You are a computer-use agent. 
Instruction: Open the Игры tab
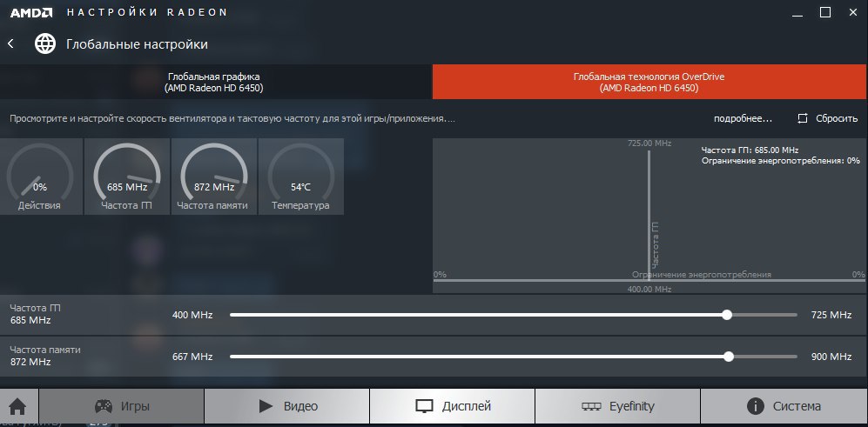[x=122, y=406]
